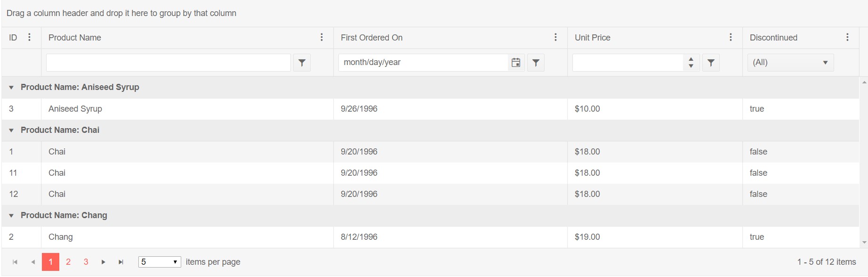Jump to the last page
Screen dimensions: 868x277
(121, 262)
